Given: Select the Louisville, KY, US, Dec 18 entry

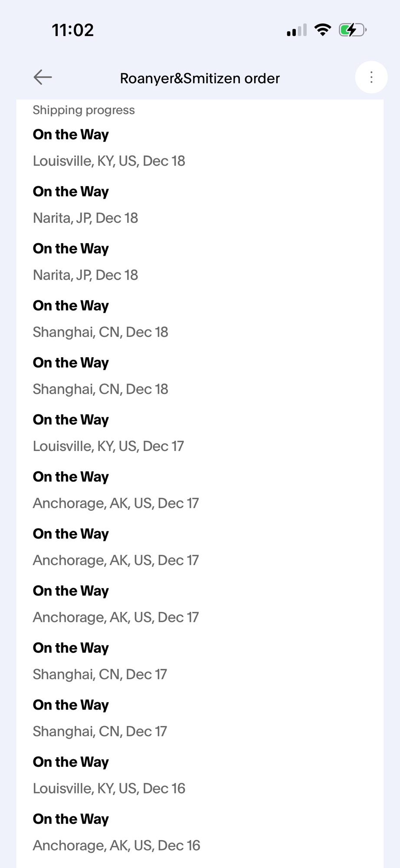Looking at the screenshot, I should tap(109, 161).
